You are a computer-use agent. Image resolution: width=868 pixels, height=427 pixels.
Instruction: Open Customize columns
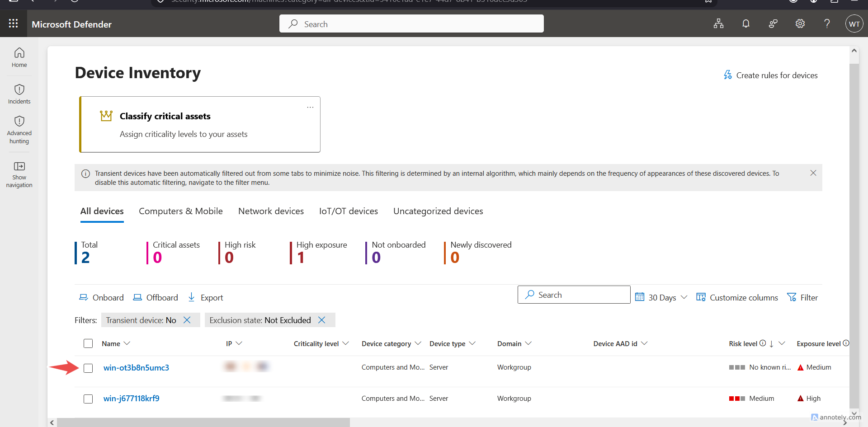[x=737, y=297]
